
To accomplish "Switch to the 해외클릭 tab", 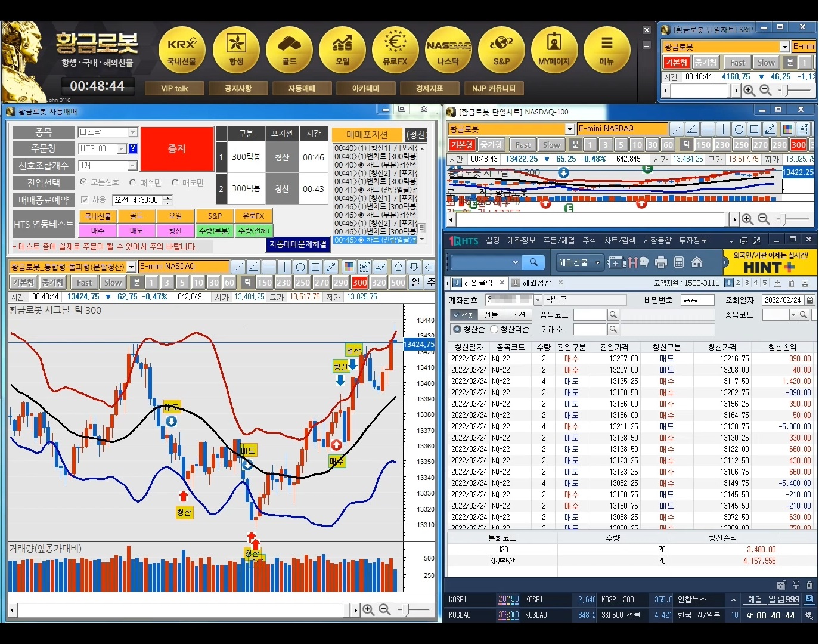I will tap(479, 283).
